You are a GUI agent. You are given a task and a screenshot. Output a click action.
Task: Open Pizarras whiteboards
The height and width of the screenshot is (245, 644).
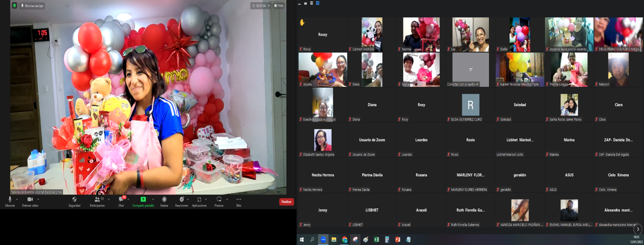coord(219,201)
